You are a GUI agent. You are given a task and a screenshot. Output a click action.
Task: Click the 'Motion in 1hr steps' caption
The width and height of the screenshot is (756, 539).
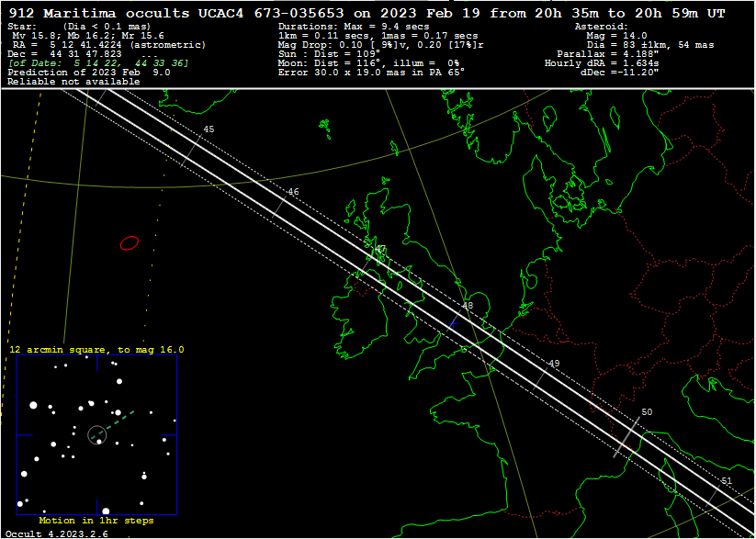[x=96, y=521]
